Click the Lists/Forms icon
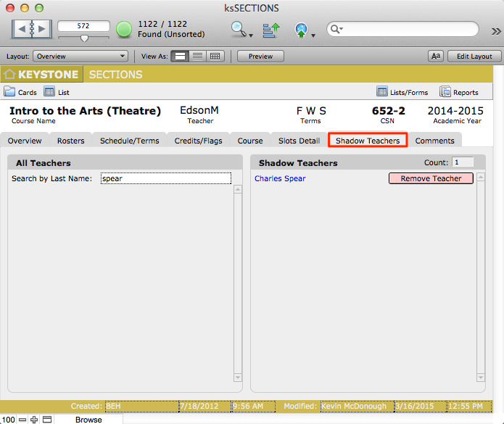The height and width of the screenshot is (424, 504). 382,92
